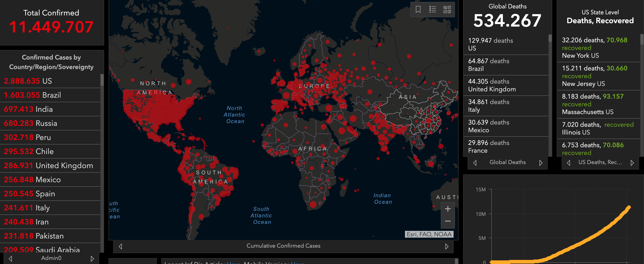This screenshot has width=644, height=264.
Task: Next page of US Deaths, Recovered list
Action: click(632, 163)
